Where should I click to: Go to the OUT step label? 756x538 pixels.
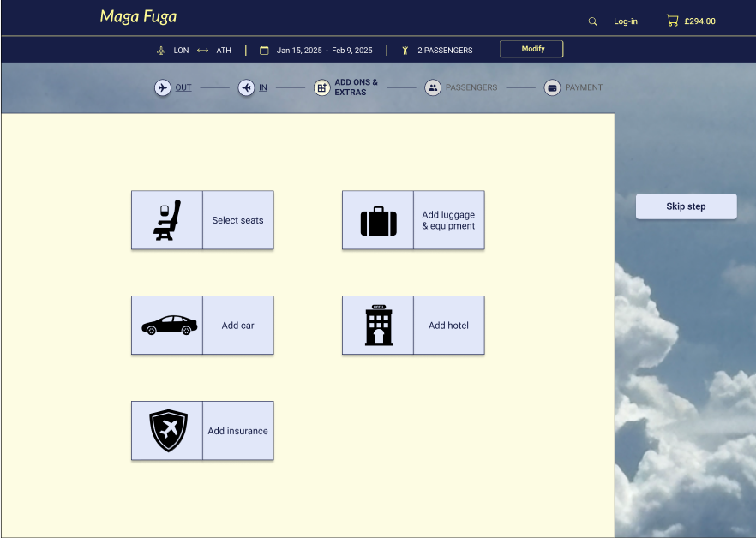click(x=183, y=87)
